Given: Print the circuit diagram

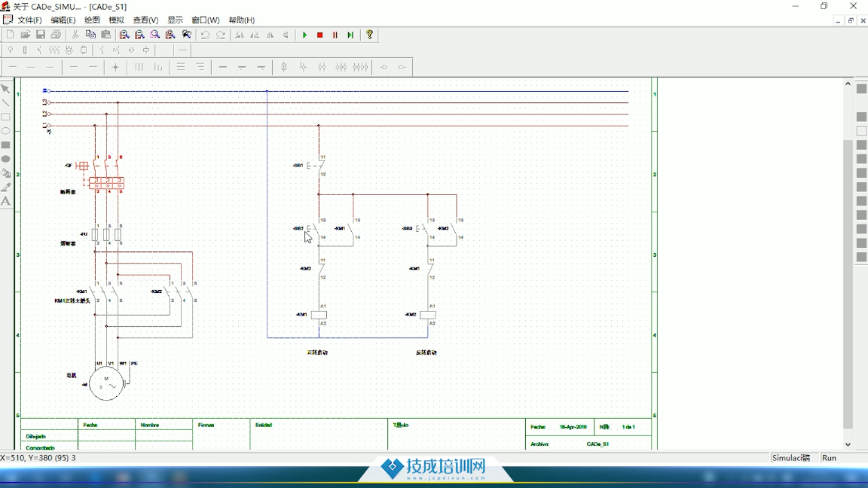Looking at the screenshot, I should pos(56,35).
